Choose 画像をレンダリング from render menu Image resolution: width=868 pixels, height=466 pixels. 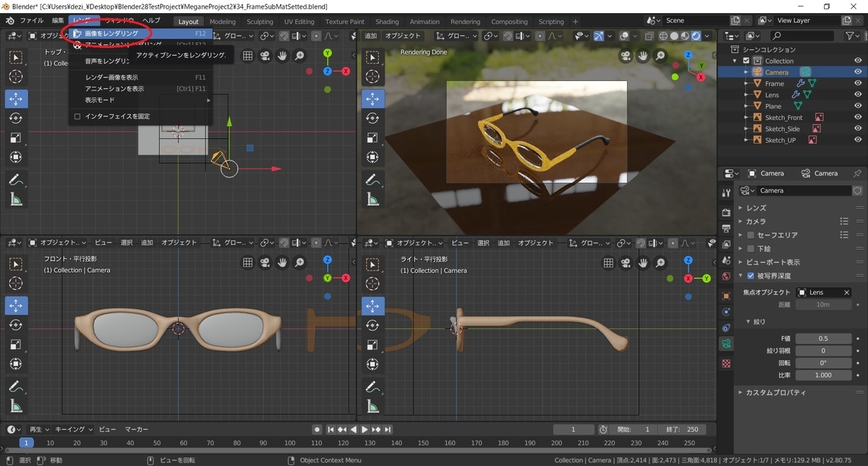[x=111, y=33]
